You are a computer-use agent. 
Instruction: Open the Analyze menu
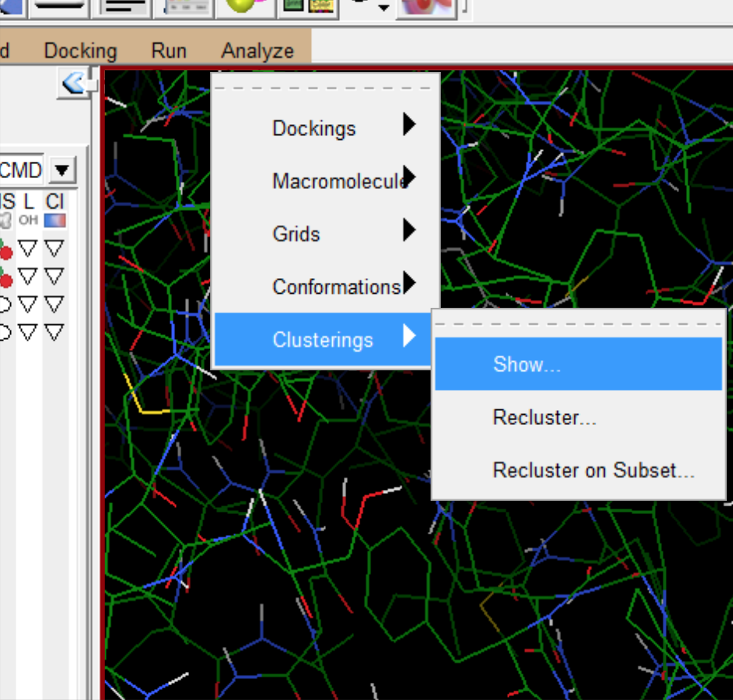258,51
